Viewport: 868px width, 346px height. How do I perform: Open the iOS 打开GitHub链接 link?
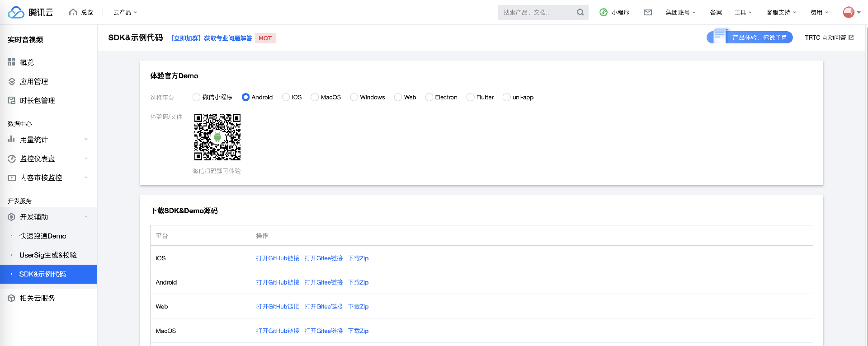278,258
